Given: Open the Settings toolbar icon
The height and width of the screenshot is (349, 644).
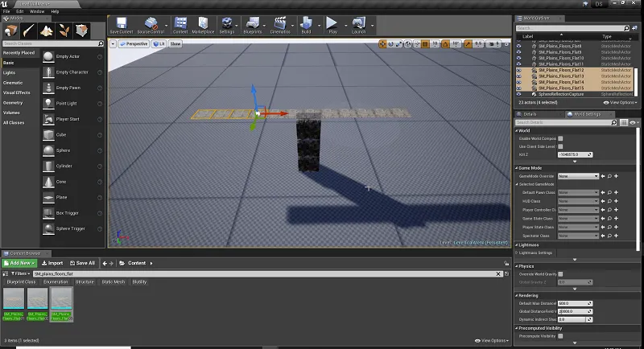Looking at the screenshot, I should pos(226,26).
